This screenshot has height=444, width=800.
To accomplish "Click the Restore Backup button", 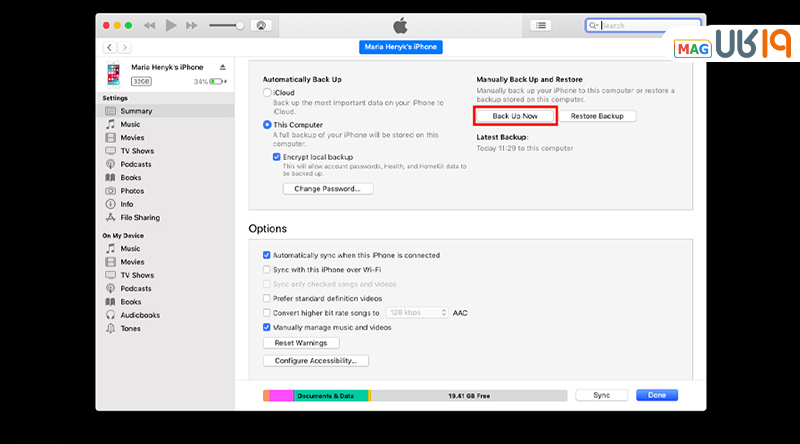I will coord(596,116).
